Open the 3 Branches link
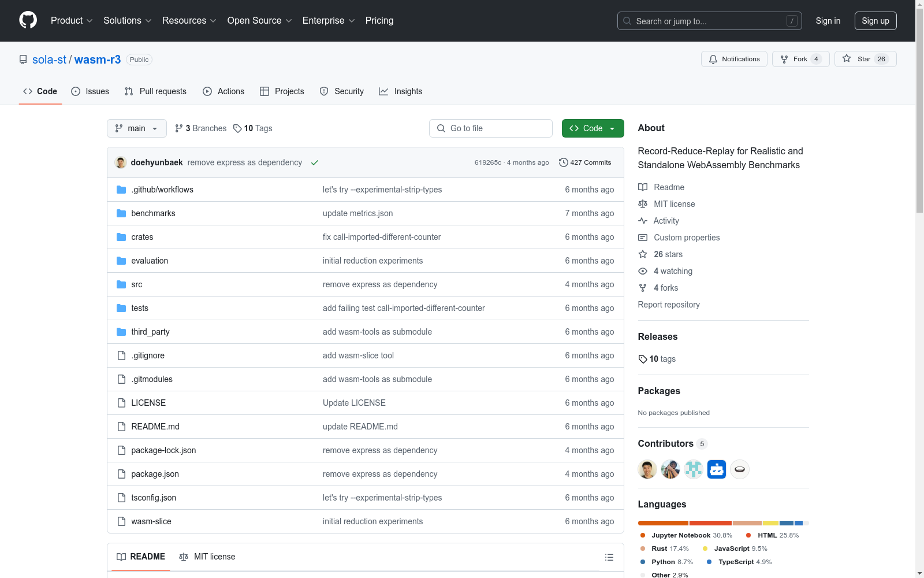 coord(201,128)
